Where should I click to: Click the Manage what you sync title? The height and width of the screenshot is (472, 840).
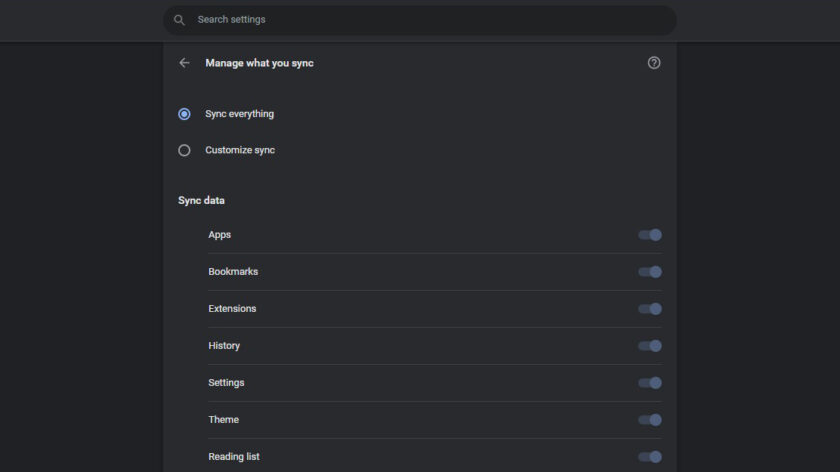pos(259,63)
